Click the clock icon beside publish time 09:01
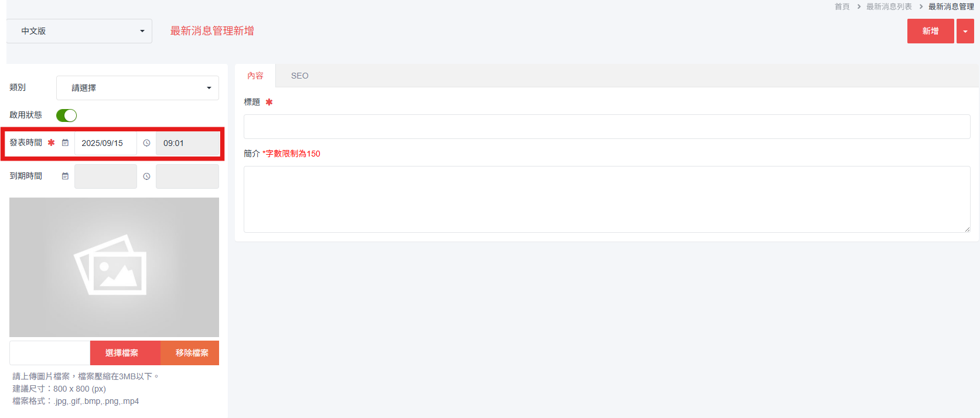 [x=146, y=143]
